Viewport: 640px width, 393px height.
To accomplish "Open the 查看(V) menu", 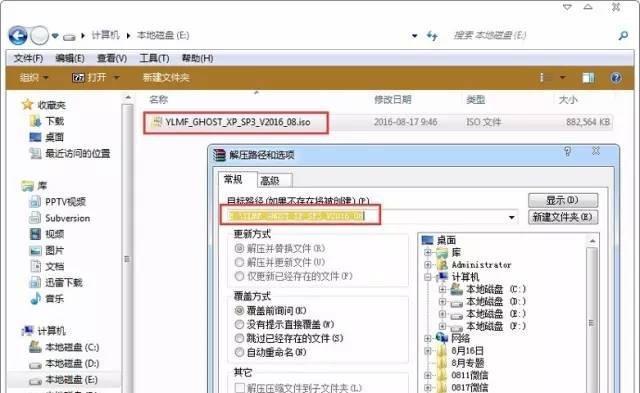I will pos(111,58).
